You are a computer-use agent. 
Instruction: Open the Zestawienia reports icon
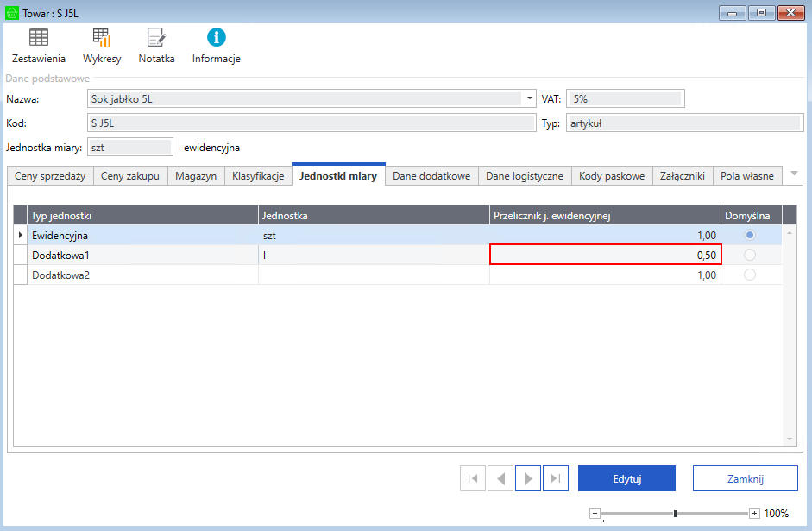click(x=39, y=38)
